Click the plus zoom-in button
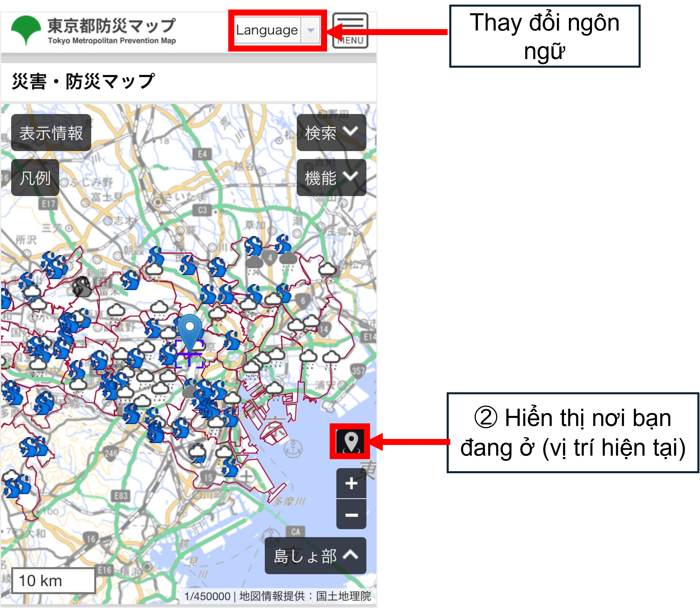 tap(351, 484)
